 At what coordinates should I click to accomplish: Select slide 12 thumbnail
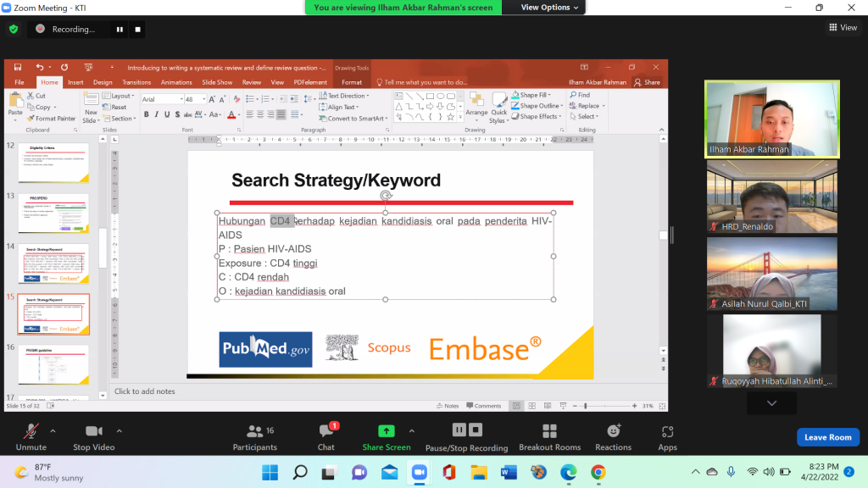(x=53, y=164)
